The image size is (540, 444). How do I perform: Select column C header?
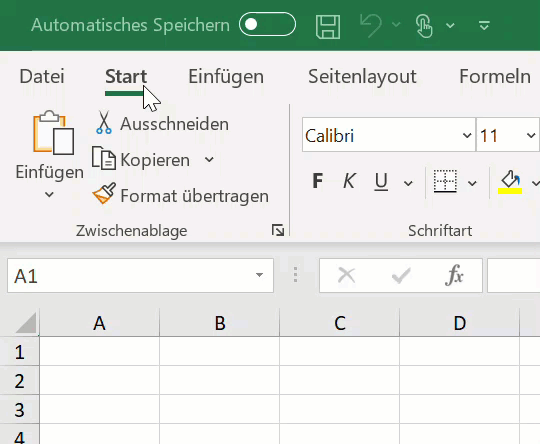(340, 323)
